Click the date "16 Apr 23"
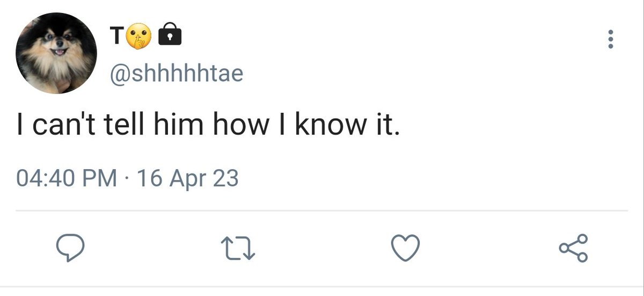The width and height of the screenshot is (644, 296). pyautogui.click(x=188, y=178)
